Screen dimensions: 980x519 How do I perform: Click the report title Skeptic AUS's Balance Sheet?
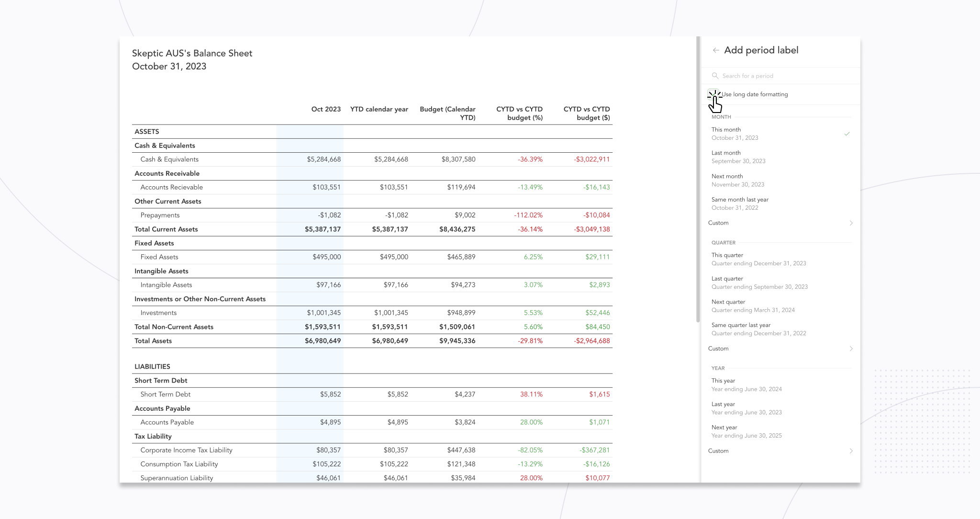point(192,53)
